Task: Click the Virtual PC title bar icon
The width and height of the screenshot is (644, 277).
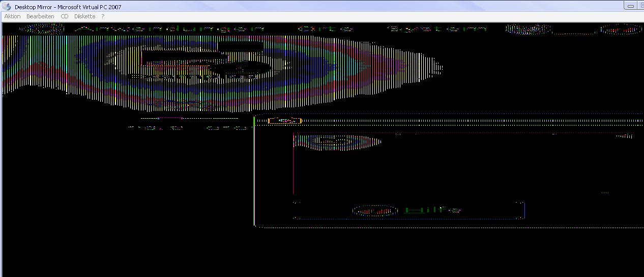Action: click(7, 7)
